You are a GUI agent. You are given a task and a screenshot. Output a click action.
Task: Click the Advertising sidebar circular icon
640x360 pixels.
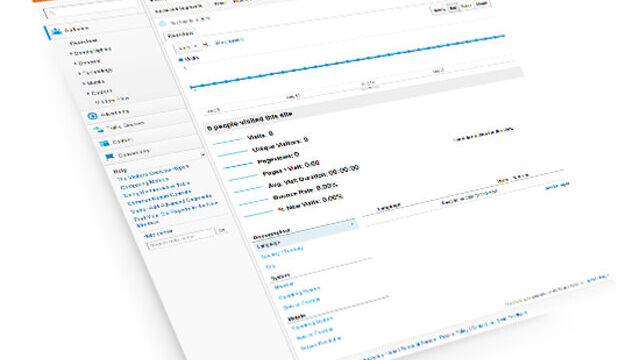92,116
